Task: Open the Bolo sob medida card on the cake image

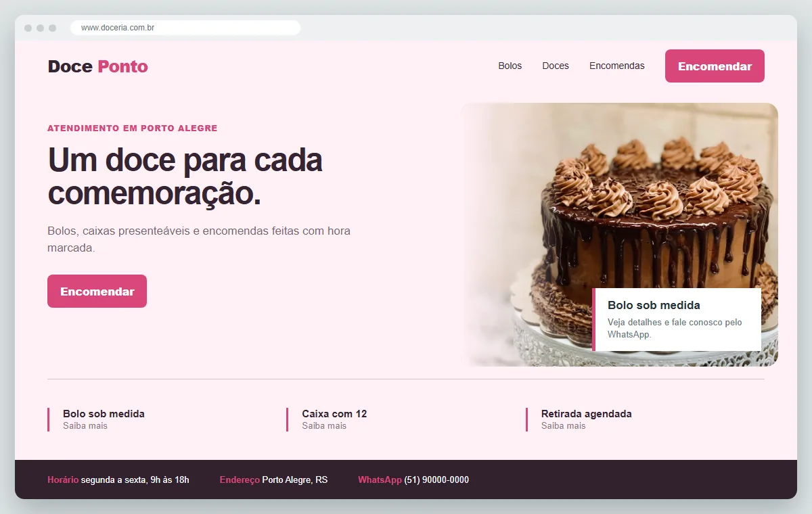Action: [x=677, y=320]
